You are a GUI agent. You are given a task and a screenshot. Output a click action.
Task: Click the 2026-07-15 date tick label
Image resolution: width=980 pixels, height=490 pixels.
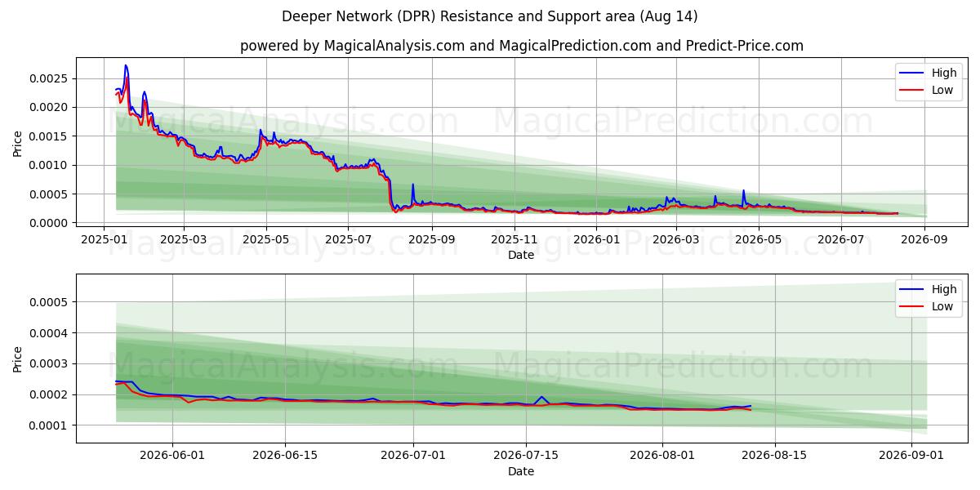point(527,455)
